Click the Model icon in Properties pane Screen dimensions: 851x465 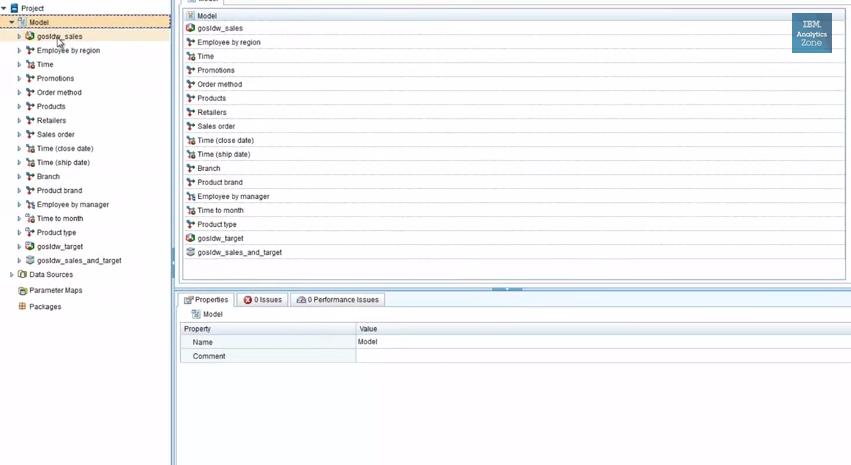196,314
